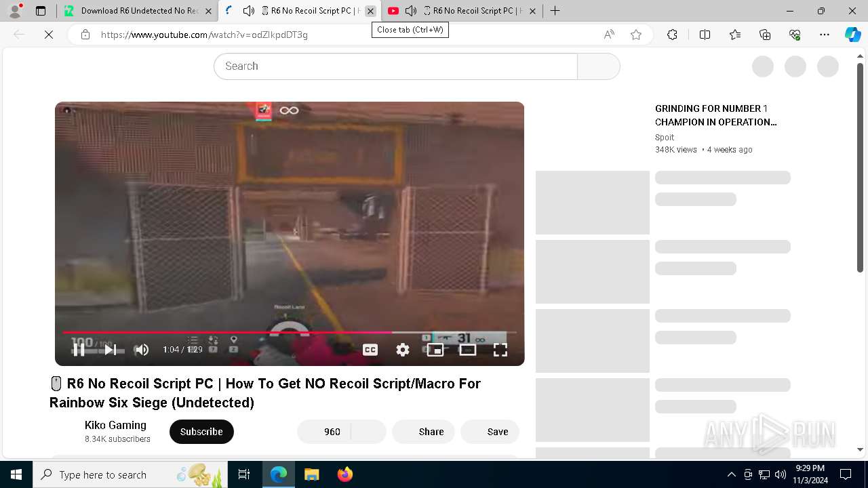Open browser Extensions

coord(672,35)
